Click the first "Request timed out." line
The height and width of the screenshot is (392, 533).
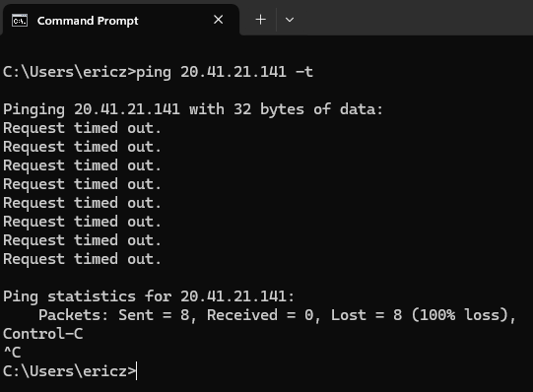coord(82,128)
